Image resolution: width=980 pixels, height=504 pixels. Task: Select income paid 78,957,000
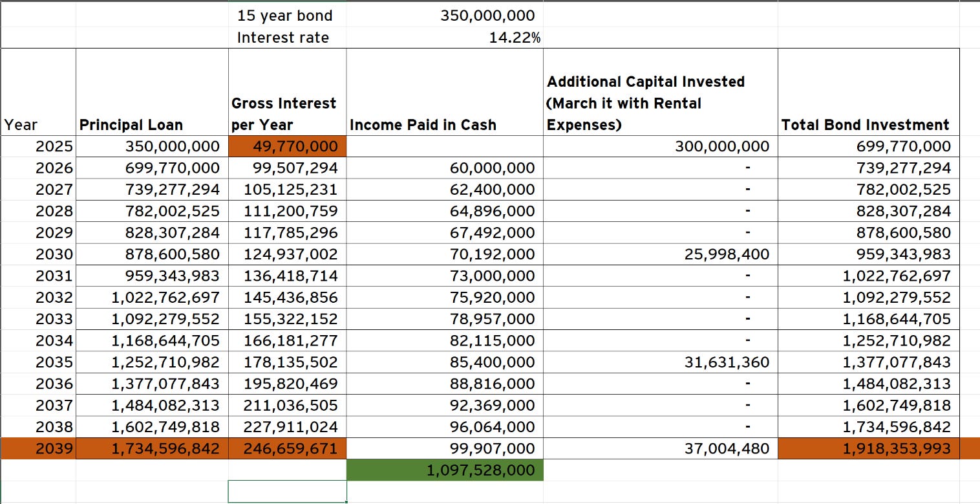(x=445, y=319)
